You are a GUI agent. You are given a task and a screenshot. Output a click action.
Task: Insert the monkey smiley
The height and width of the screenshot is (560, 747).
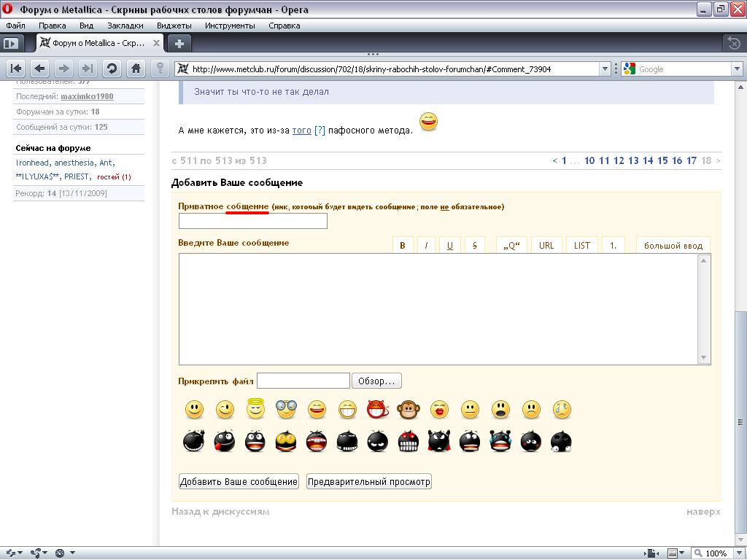tap(408, 410)
